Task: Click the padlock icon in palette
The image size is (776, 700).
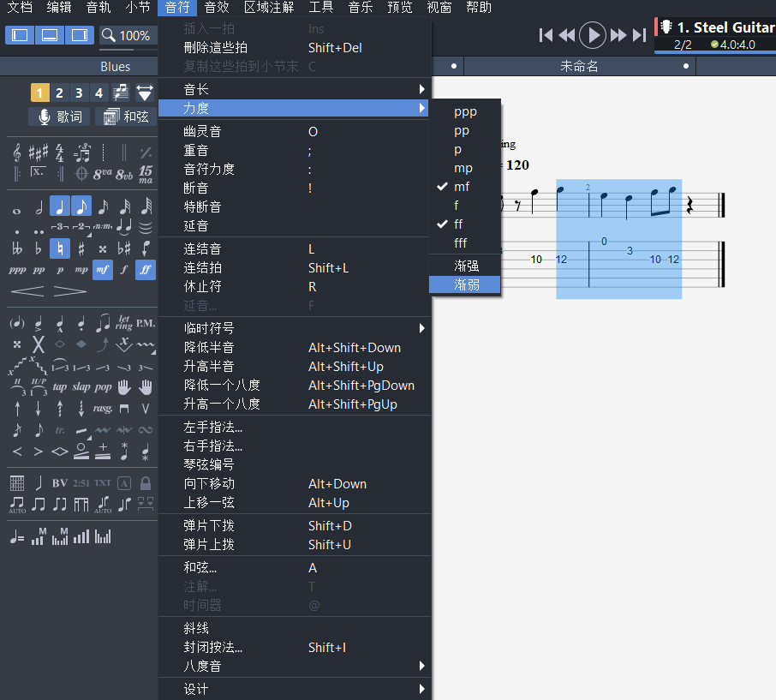Action: pos(146,482)
